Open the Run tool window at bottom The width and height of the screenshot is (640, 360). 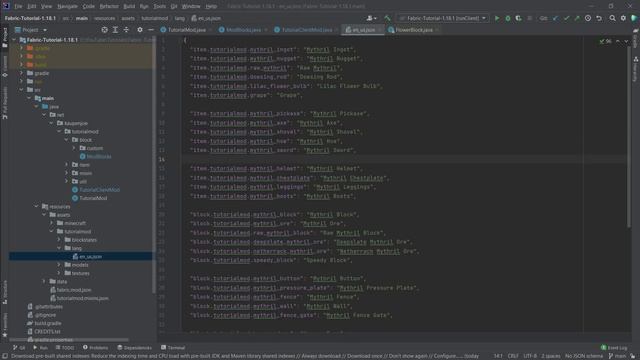[40, 348]
